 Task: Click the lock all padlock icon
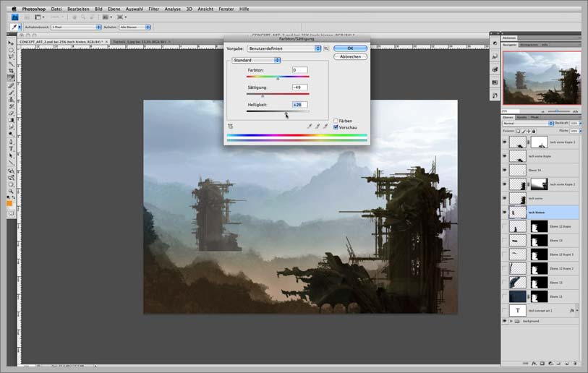(534, 132)
